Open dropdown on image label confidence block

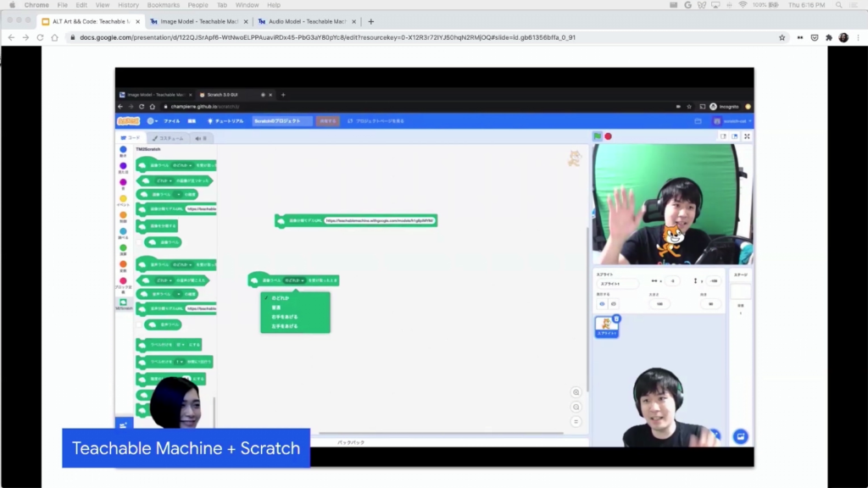coord(178,195)
